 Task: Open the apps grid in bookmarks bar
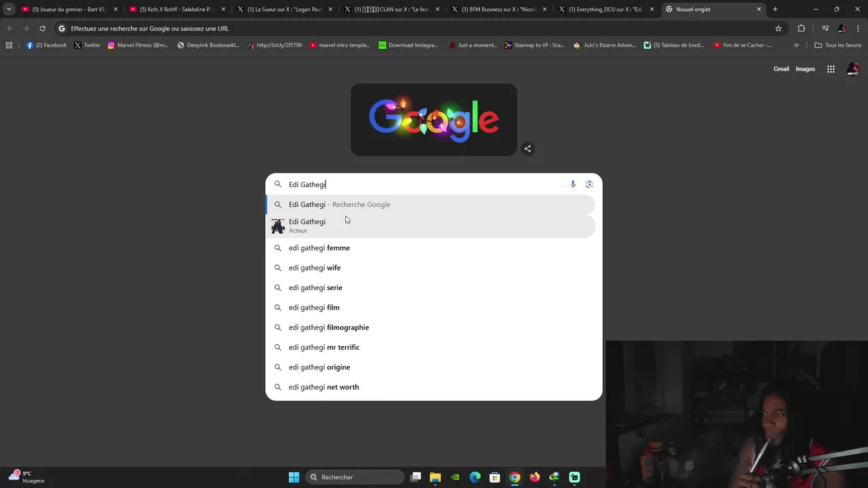[9, 45]
